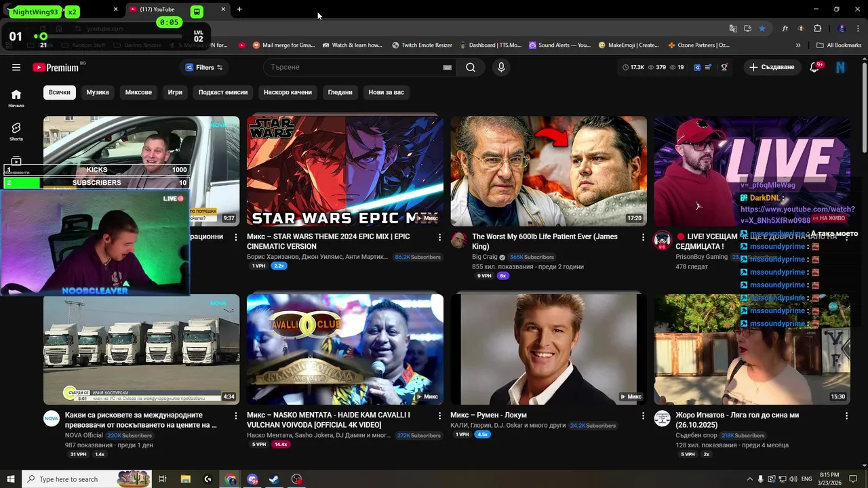
Task: Go to YouTube Premium home logo
Action: pyautogui.click(x=56, y=67)
